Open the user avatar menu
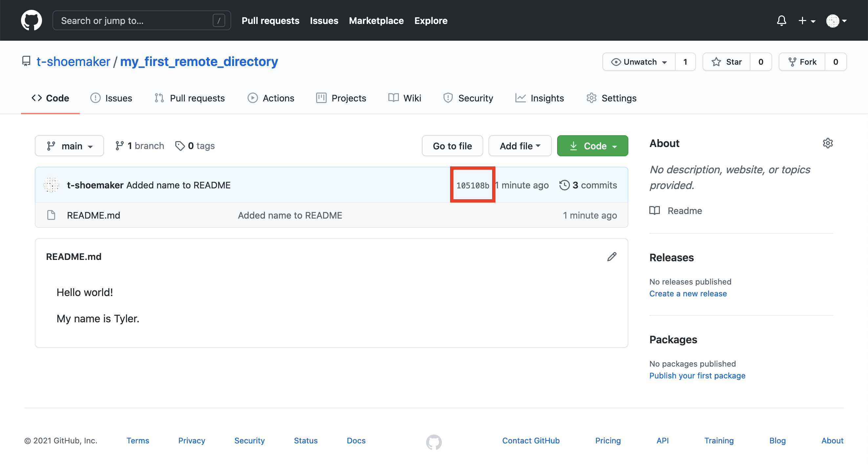 pyautogui.click(x=836, y=21)
